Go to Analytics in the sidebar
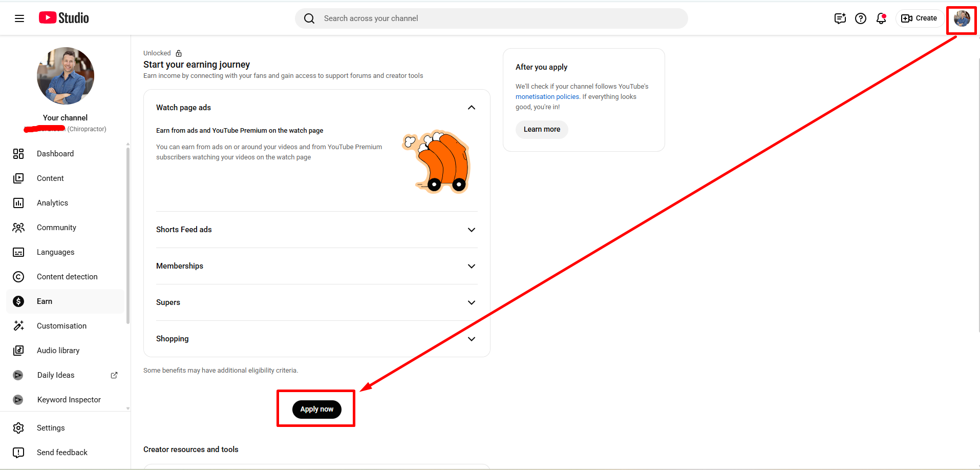The height and width of the screenshot is (470, 980). [x=52, y=203]
